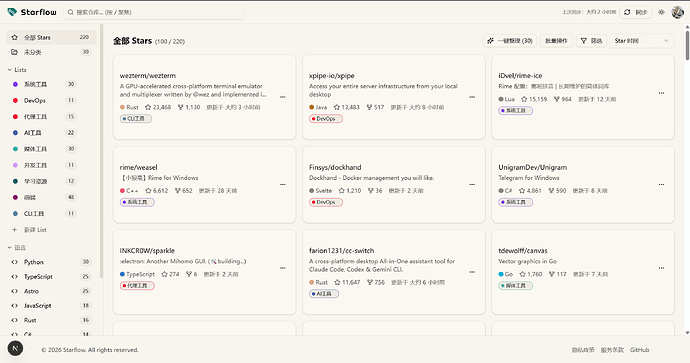Click the DevOps tag on xpipe card
The image size is (690, 363).
pos(326,119)
